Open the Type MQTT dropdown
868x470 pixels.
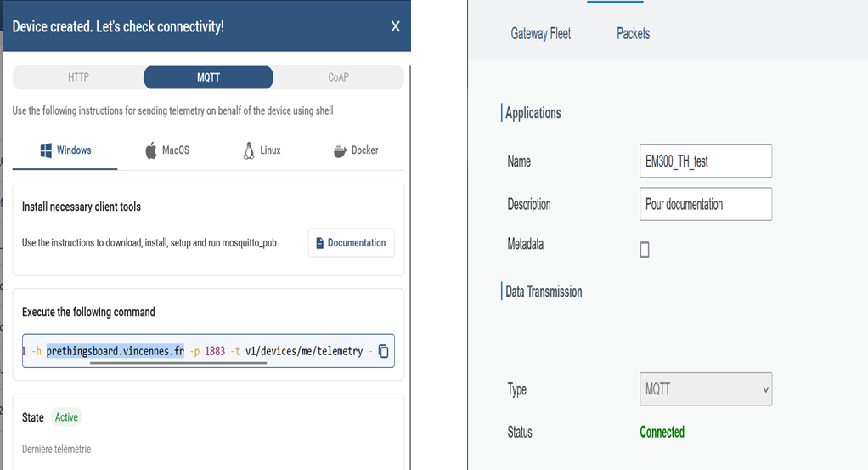[706, 389]
